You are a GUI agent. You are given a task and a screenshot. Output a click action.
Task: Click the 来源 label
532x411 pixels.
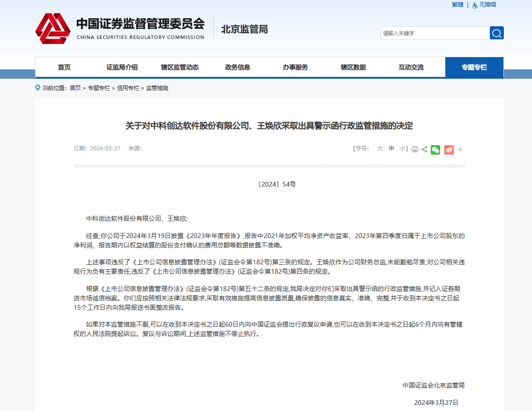click(135, 149)
